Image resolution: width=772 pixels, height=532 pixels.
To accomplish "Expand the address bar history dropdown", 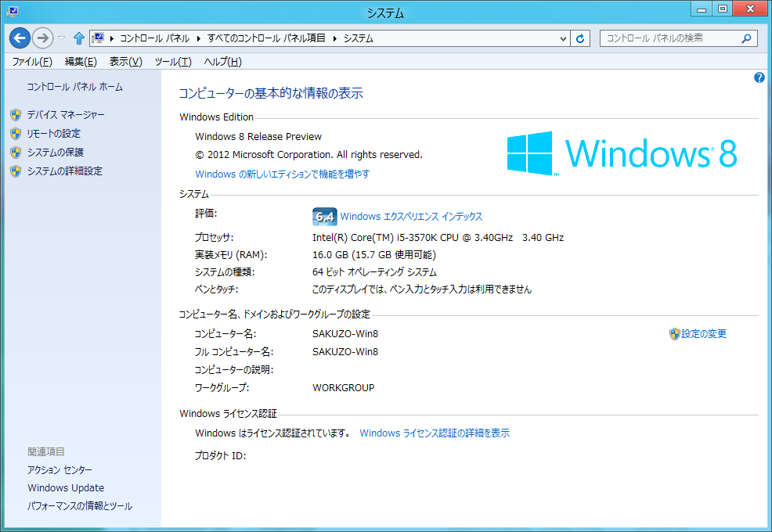I will point(563,38).
